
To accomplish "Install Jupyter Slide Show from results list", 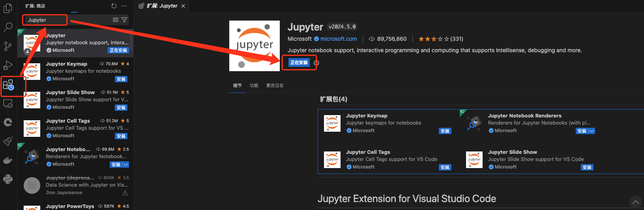I will point(121,108).
